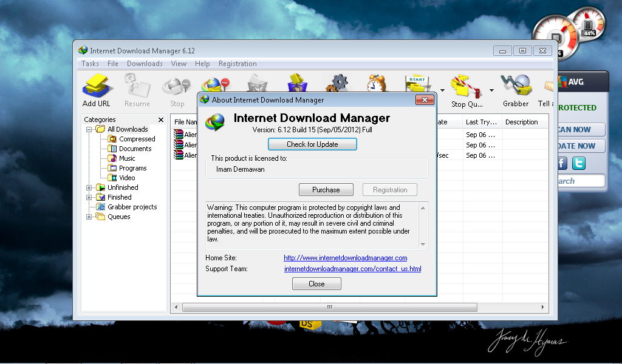Image resolution: width=622 pixels, height=364 pixels.
Task: Select the All Downloads category
Action: (128, 129)
